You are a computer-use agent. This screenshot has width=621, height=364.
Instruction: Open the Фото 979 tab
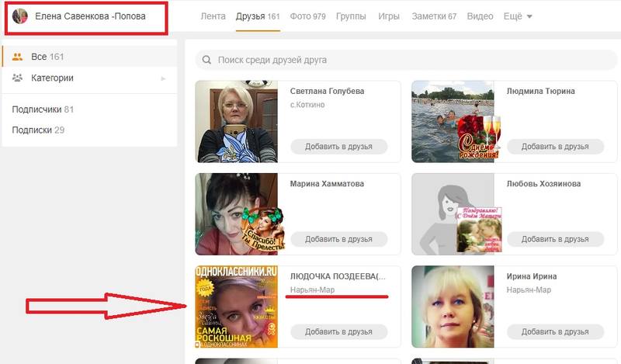tap(307, 16)
